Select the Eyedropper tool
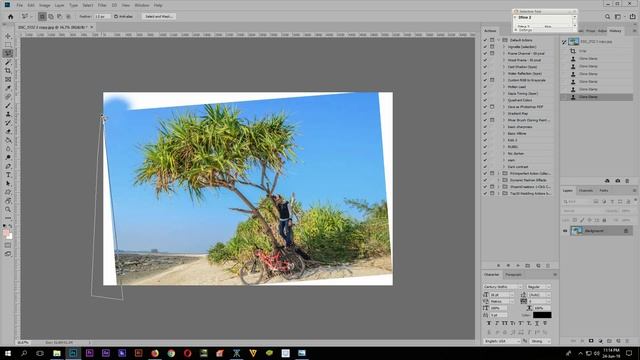This screenshot has height=360, width=640. point(8,88)
